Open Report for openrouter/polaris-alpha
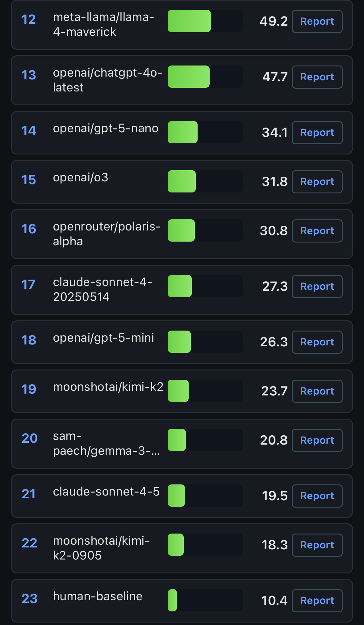 point(317,231)
